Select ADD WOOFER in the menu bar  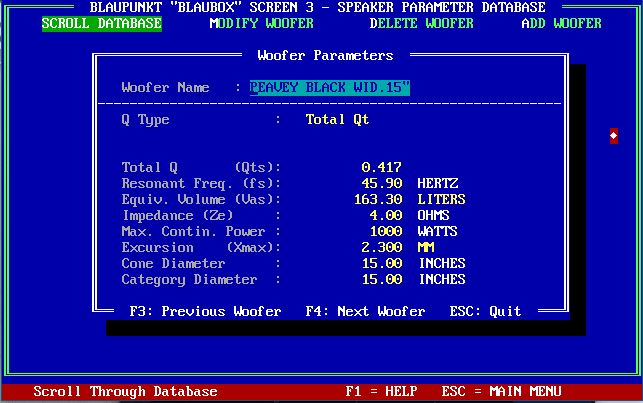coord(561,23)
